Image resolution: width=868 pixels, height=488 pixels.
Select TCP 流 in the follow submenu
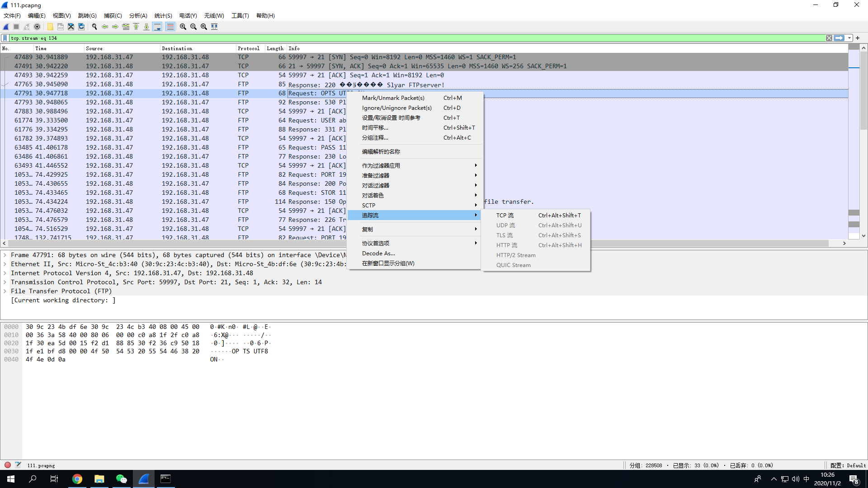505,216
